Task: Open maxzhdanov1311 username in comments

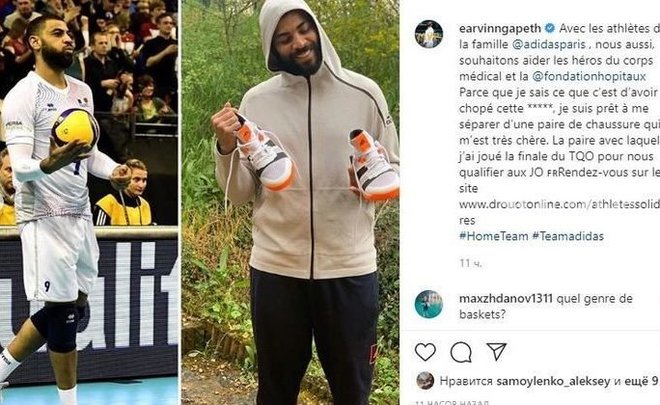Action: coord(506,299)
